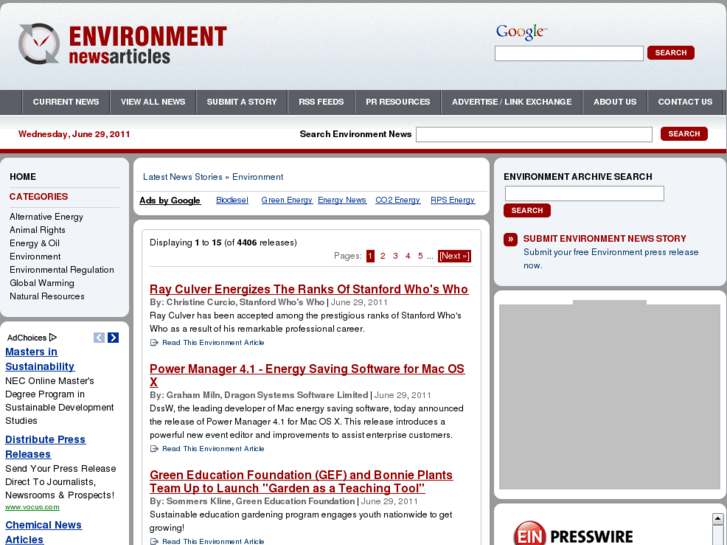Go to PR Resources in navigation bar

click(398, 102)
